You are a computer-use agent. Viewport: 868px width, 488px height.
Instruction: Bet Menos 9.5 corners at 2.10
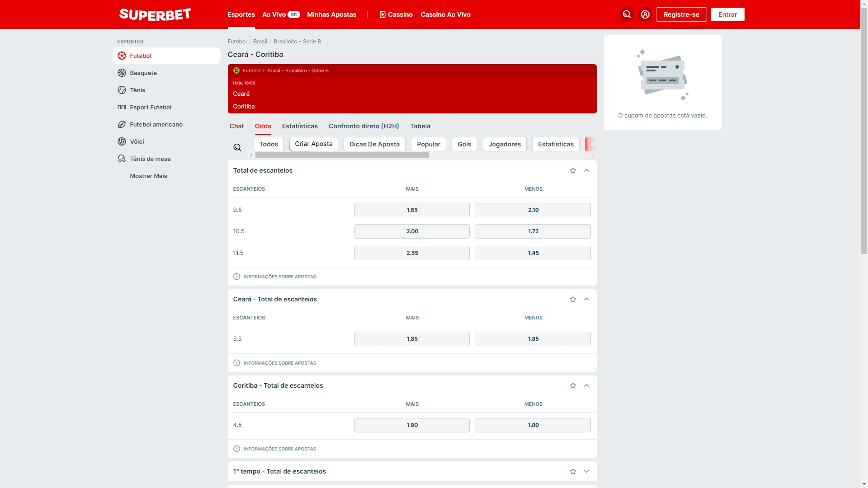533,210
